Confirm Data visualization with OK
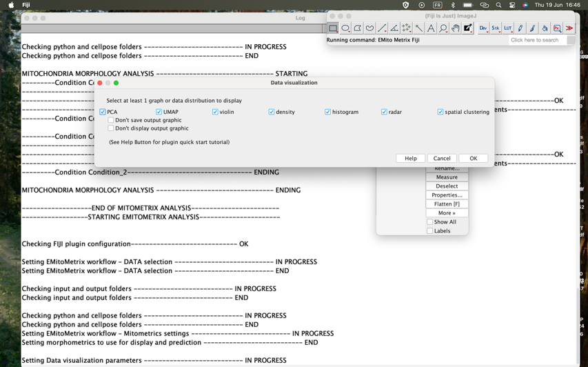588x367 pixels. [474, 159]
